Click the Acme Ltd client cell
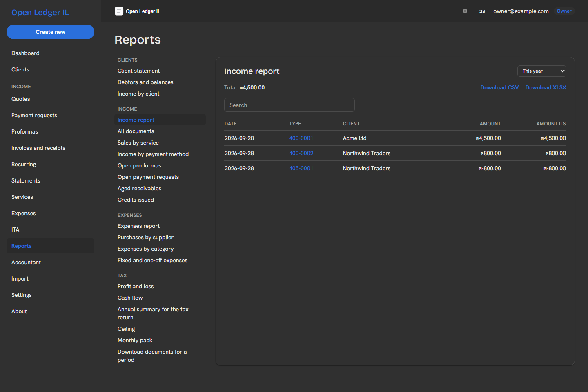588x392 pixels. point(355,138)
